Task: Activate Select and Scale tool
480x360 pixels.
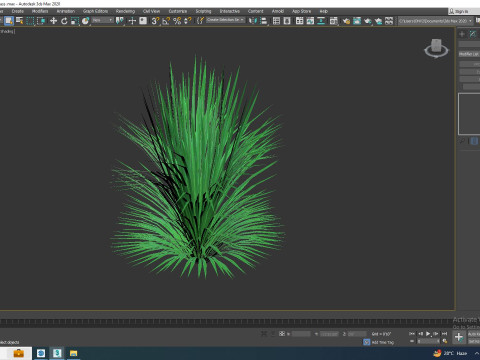Action: pos(75,21)
